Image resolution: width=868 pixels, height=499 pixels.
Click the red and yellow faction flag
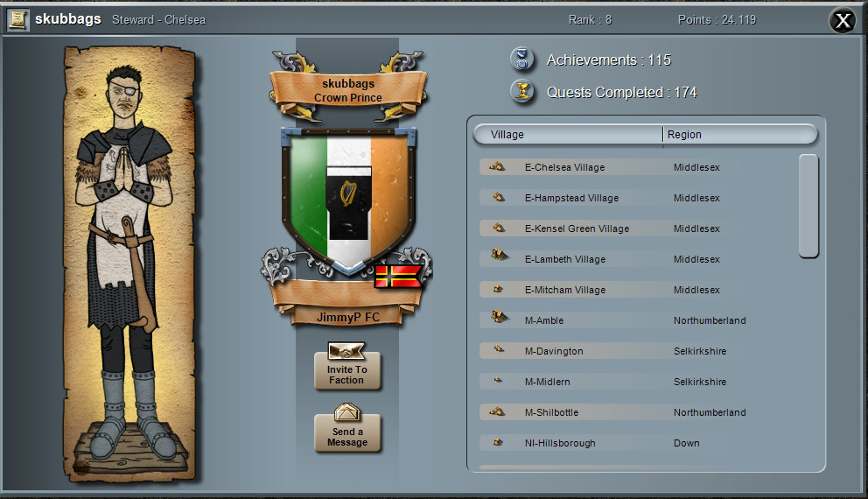(398, 276)
